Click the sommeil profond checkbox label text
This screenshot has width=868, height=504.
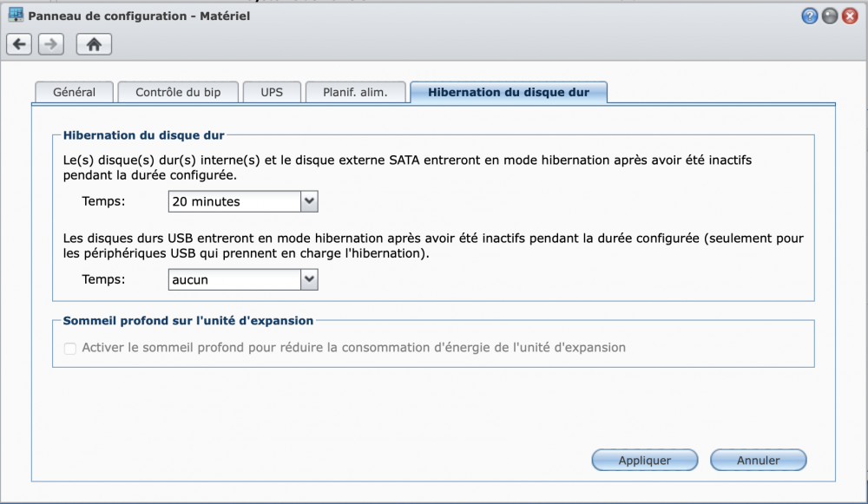coord(353,348)
